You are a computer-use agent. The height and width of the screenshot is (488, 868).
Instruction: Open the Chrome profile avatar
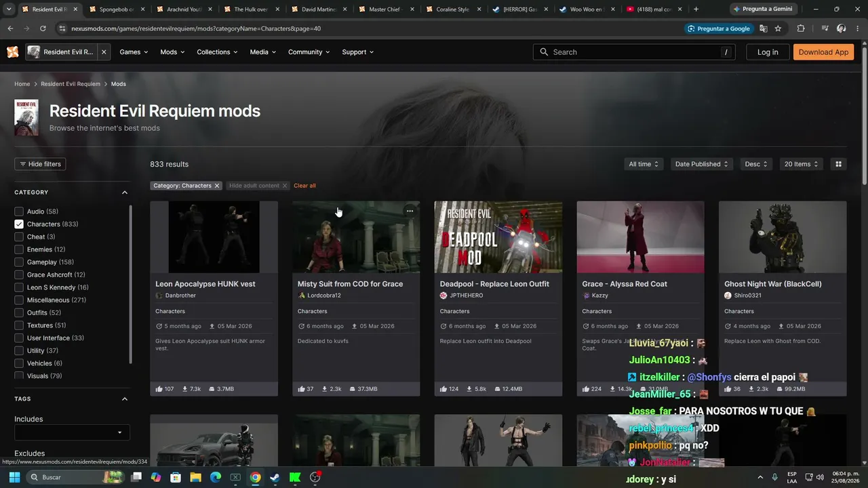click(841, 28)
